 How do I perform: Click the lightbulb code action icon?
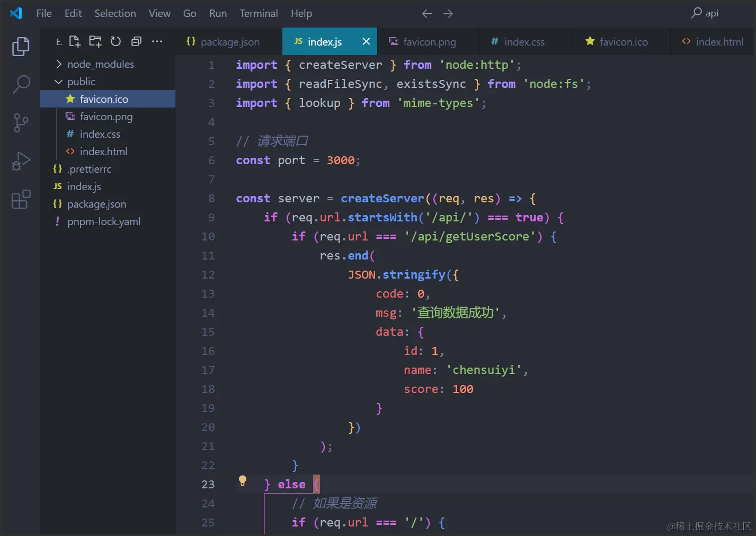[x=243, y=480]
